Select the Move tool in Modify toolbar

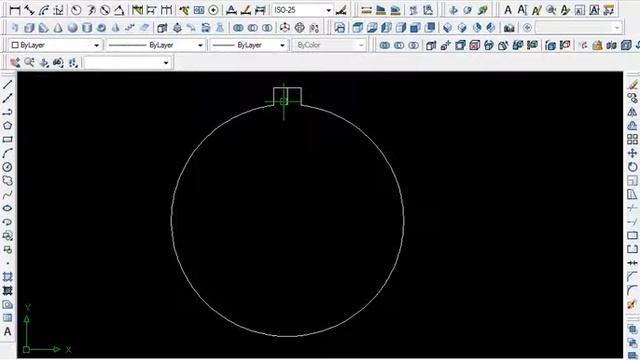coord(632,153)
